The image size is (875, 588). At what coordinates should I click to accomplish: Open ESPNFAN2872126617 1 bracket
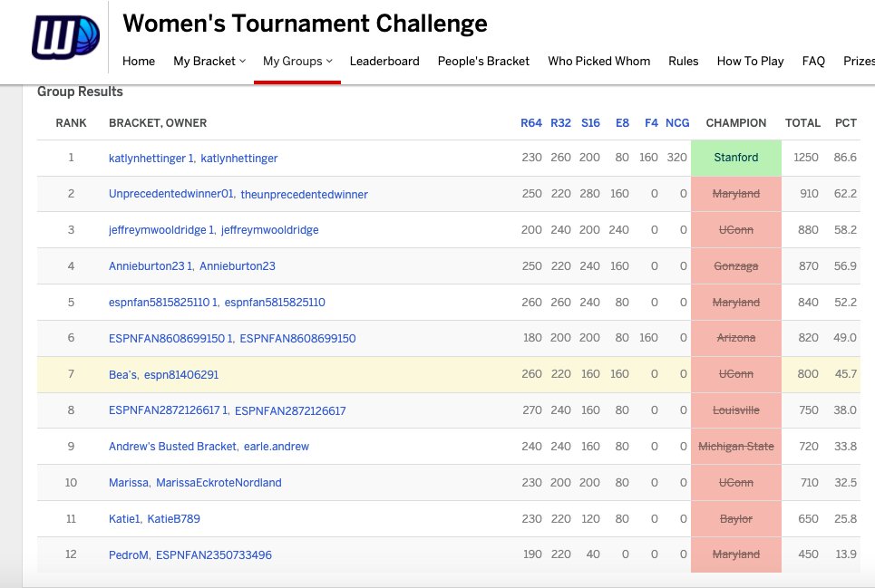[x=169, y=410]
